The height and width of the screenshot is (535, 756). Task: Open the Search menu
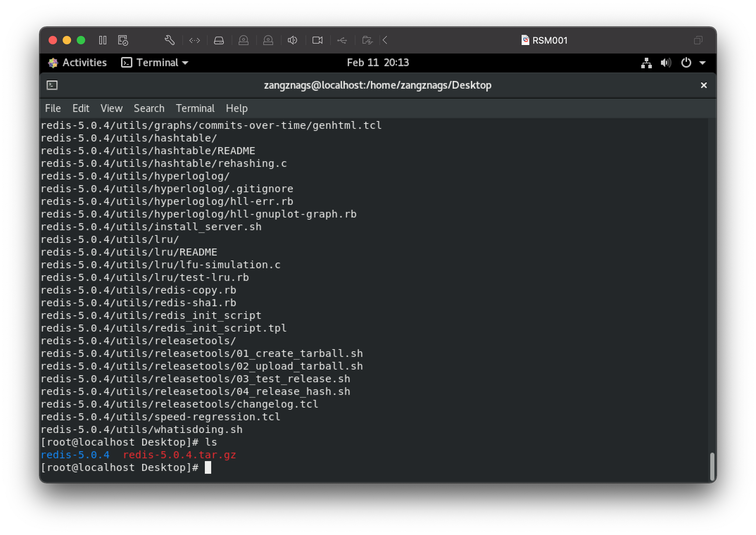(x=149, y=108)
